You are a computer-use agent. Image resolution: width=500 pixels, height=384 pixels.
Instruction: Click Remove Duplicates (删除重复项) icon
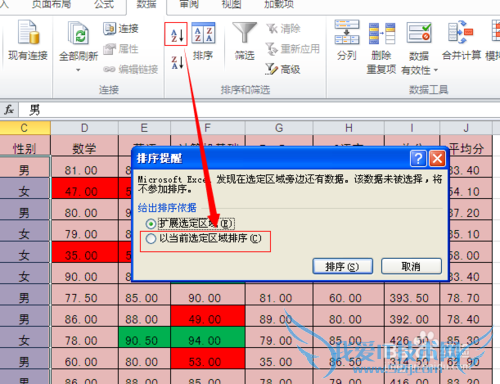[x=381, y=33]
